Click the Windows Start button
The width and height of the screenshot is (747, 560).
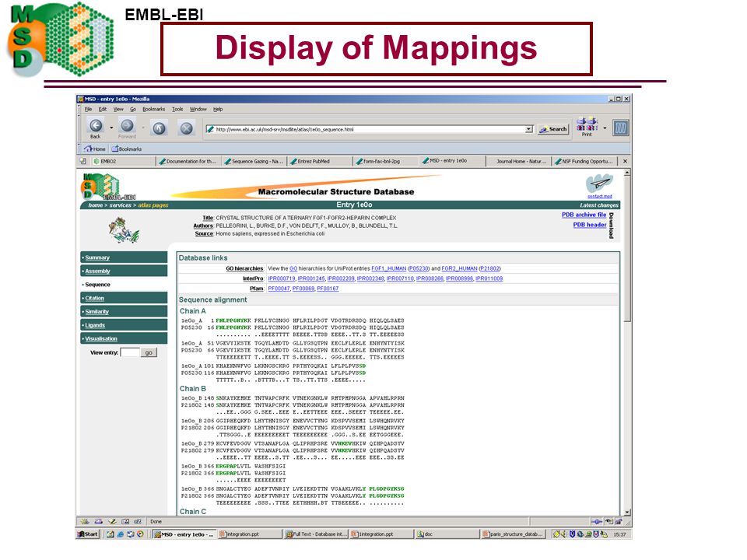coord(88,534)
